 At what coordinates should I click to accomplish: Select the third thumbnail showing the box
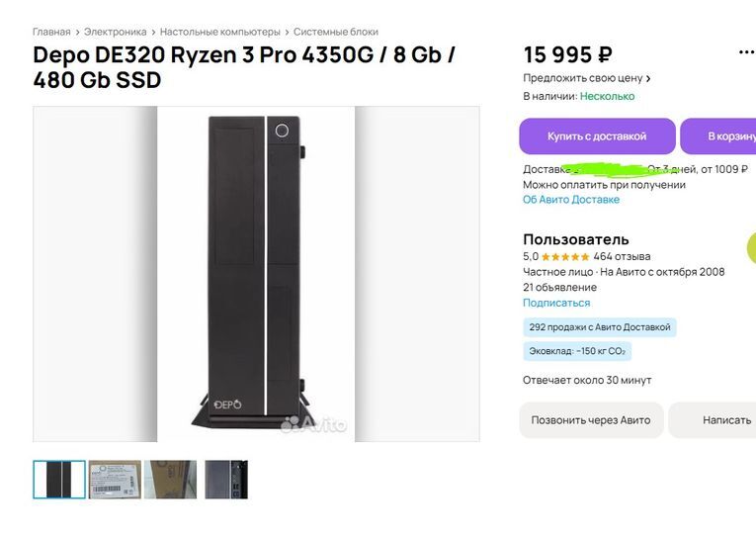click(x=170, y=480)
